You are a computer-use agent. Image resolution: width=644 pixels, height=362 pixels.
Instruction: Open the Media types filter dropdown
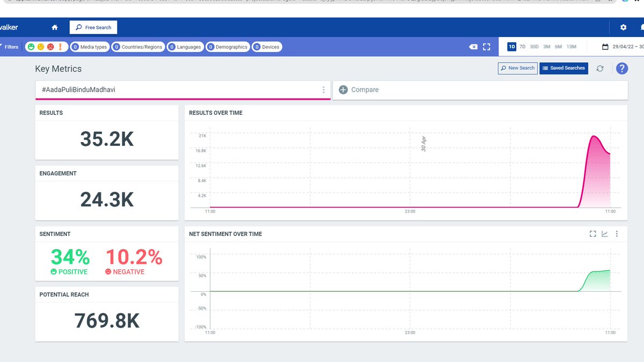[90, 47]
